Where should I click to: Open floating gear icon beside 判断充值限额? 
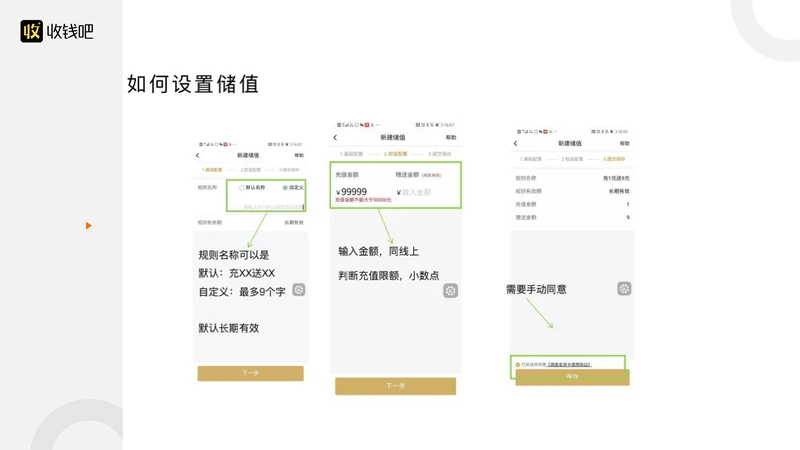point(450,291)
